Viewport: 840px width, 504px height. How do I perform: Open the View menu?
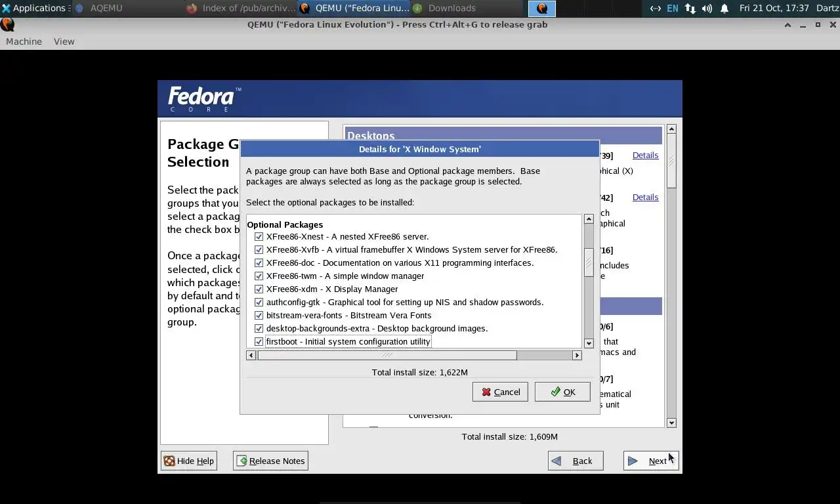tap(64, 41)
